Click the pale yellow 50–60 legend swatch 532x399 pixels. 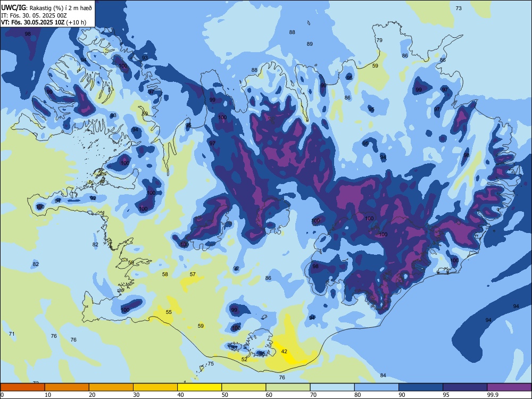click(244, 387)
